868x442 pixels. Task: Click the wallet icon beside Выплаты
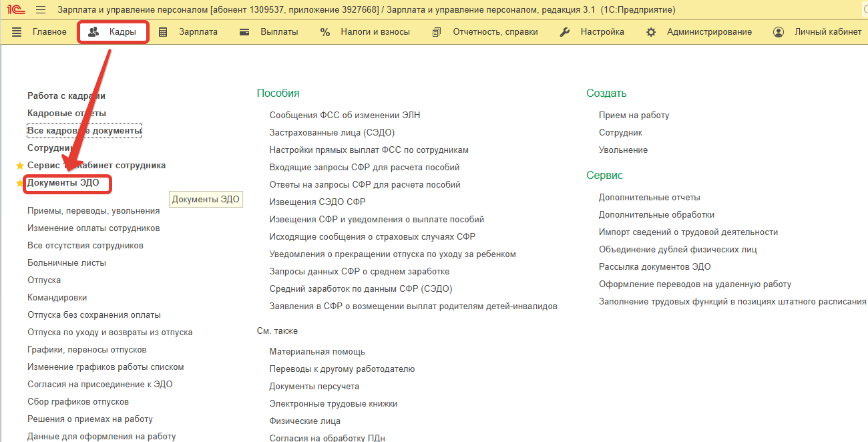tap(244, 32)
